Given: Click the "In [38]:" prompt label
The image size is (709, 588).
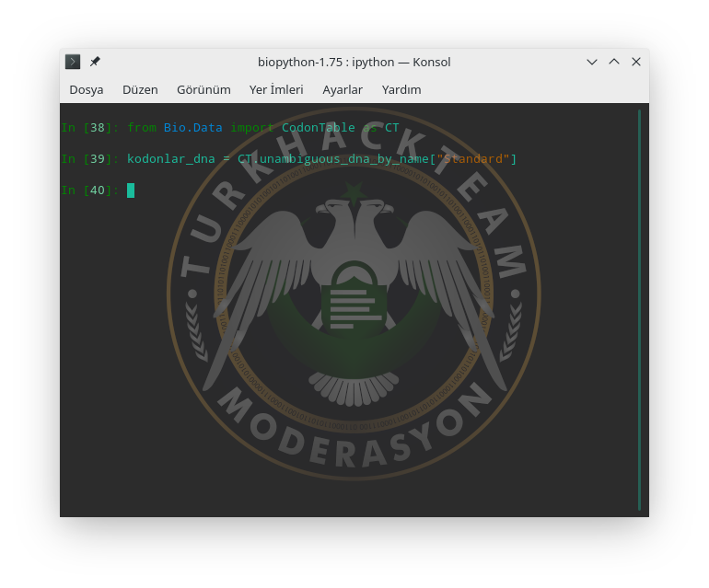Looking at the screenshot, I should pos(90,128).
